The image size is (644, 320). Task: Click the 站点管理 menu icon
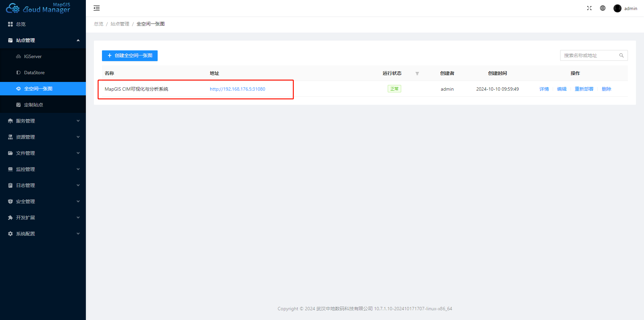click(x=10, y=40)
